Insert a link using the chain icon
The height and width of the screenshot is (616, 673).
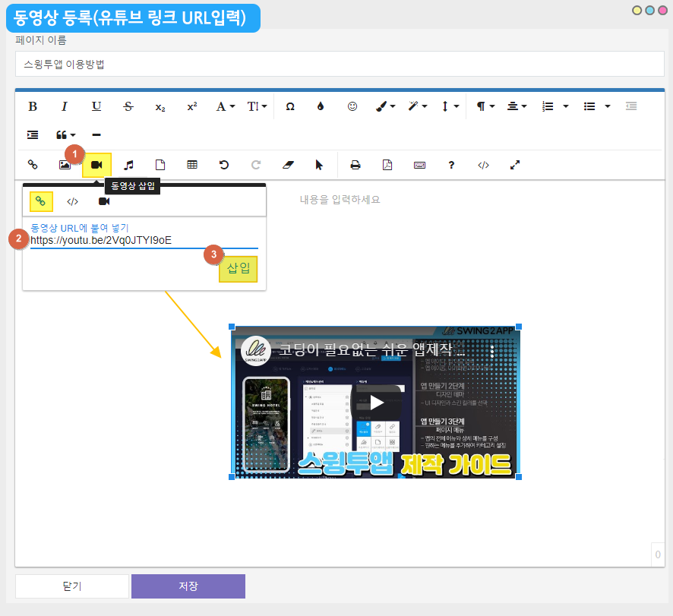coord(33,165)
